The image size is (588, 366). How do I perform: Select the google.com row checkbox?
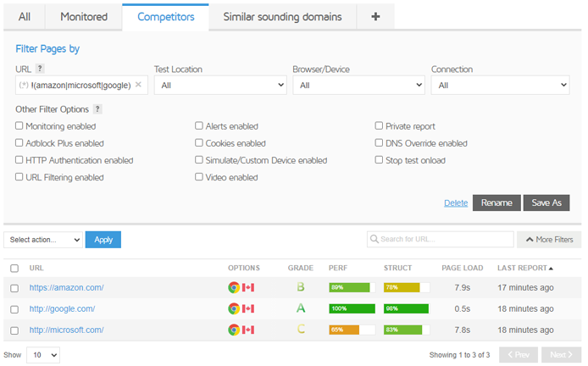[x=14, y=309]
